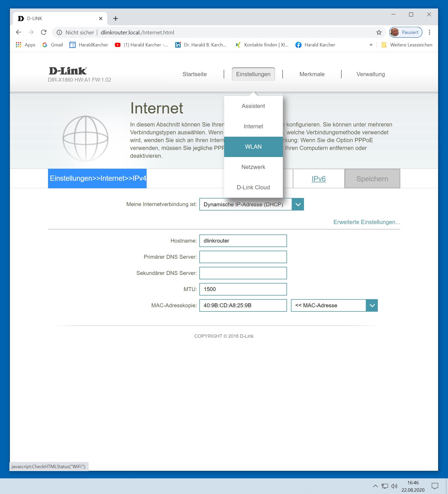Click the D-Link logo
Screen dimensions: 448x494
(x=68, y=71)
